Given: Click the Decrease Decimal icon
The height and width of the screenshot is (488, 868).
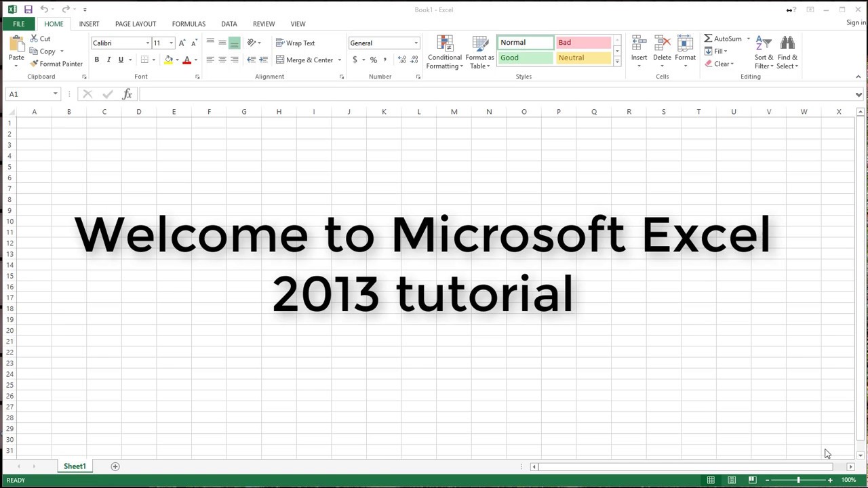Looking at the screenshot, I should pyautogui.click(x=414, y=60).
